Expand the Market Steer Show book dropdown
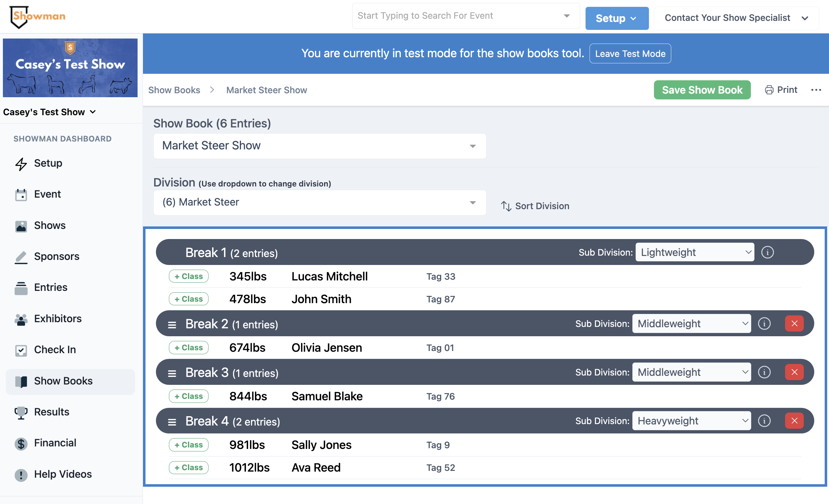 coord(319,146)
